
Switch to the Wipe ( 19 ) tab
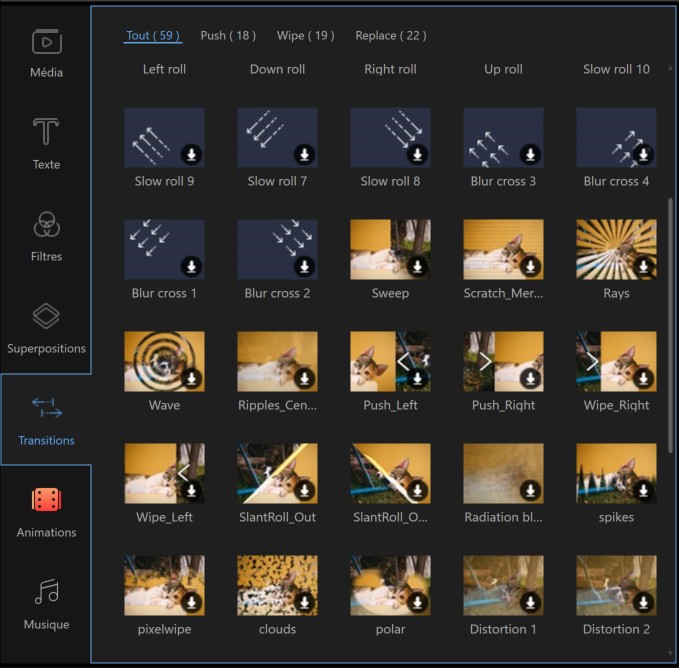click(x=305, y=36)
